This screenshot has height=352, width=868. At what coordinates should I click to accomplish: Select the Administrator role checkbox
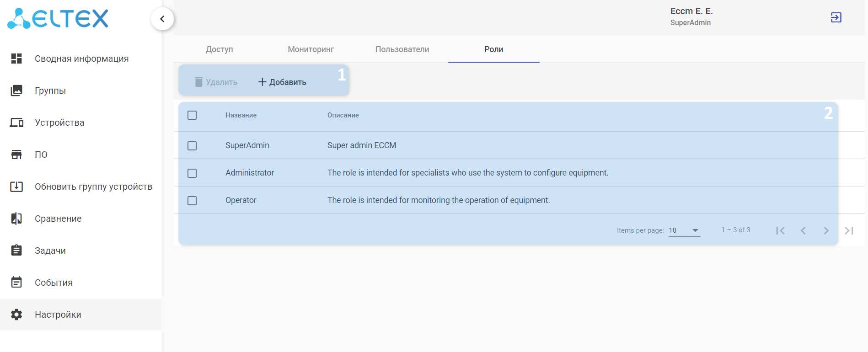[192, 173]
